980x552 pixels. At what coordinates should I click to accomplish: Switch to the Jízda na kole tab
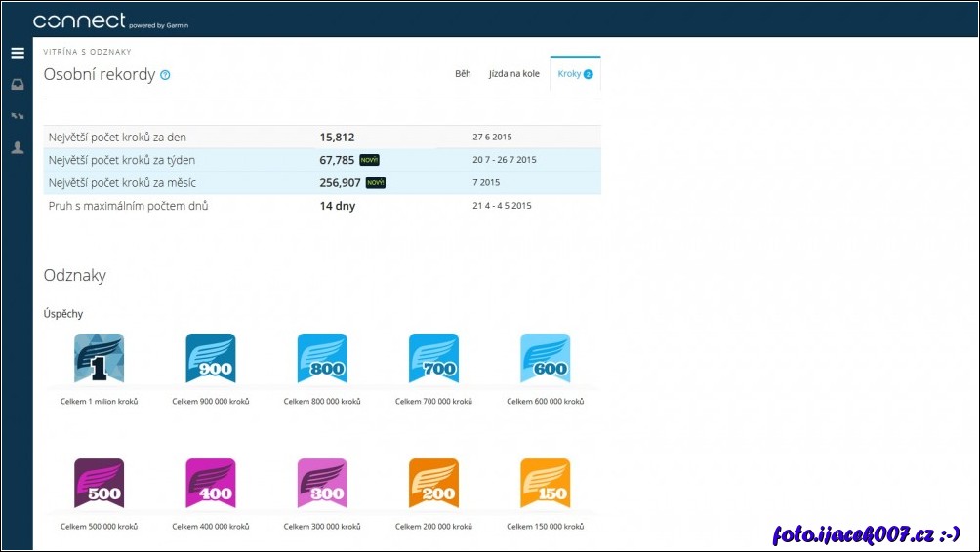513,74
